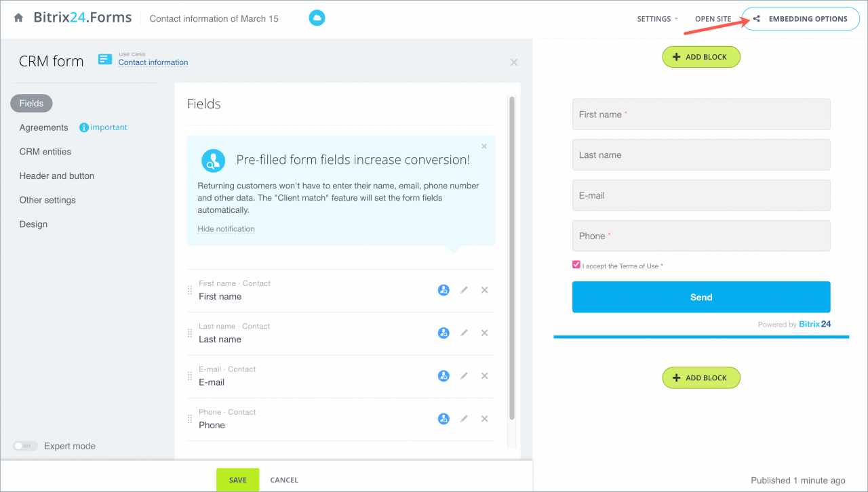Click the info icon beside important
Viewport: 868px width, 492px height.
(x=84, y=127)
